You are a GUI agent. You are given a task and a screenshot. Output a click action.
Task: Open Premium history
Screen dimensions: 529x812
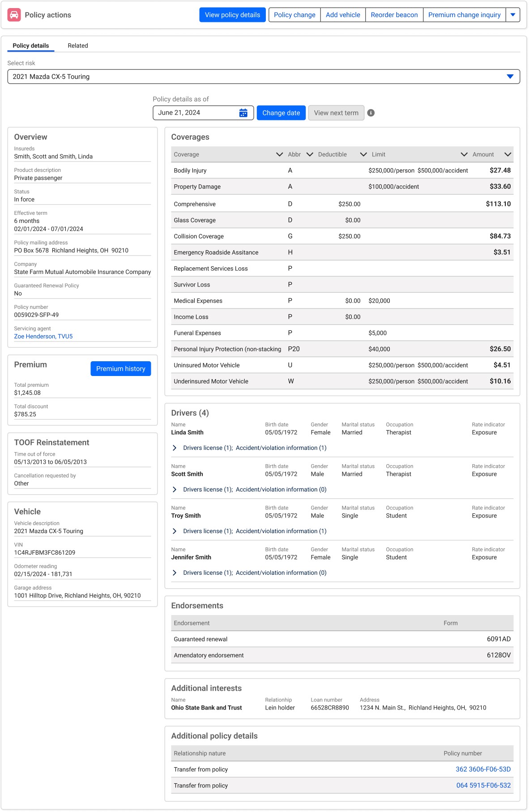point(121,369)
